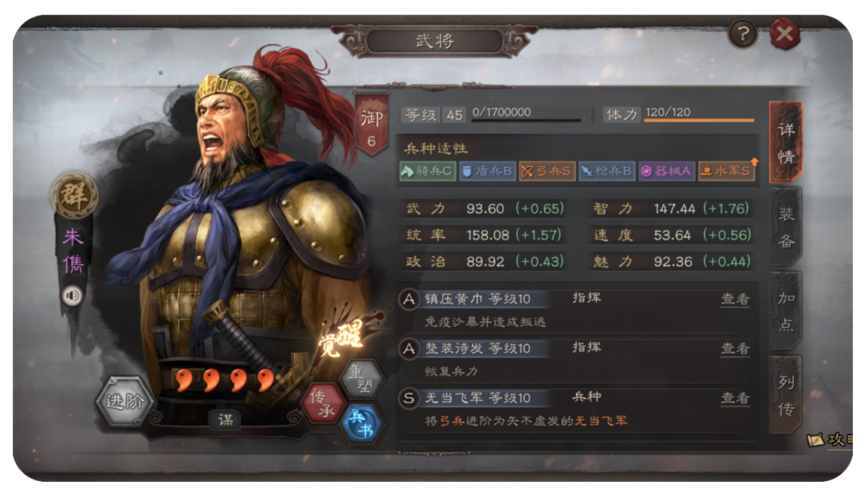Select the 重塑 hexagon icon
The image size is (865, 500).
(361, 378)
